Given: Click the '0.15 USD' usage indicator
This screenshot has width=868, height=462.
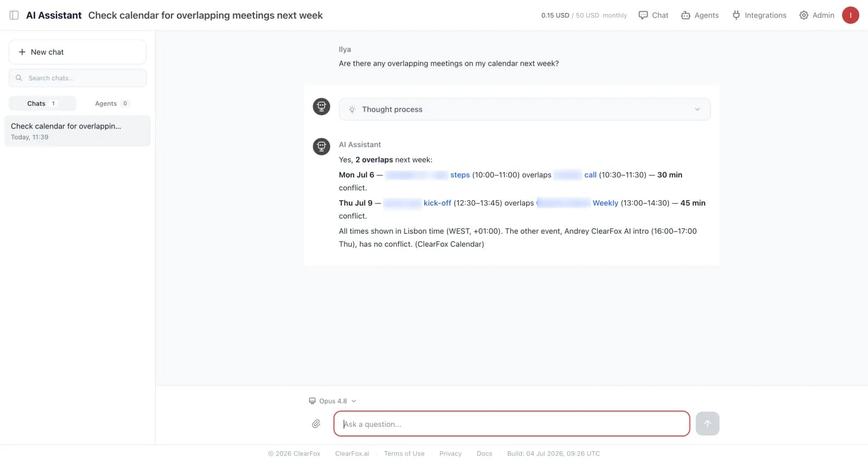Looking at the screenshot, I should [x=555, y=15].
